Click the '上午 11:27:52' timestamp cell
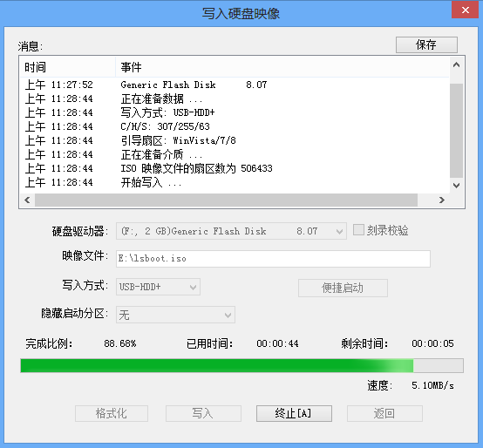Viewport: 483px width, 448px height. (58, 85)
